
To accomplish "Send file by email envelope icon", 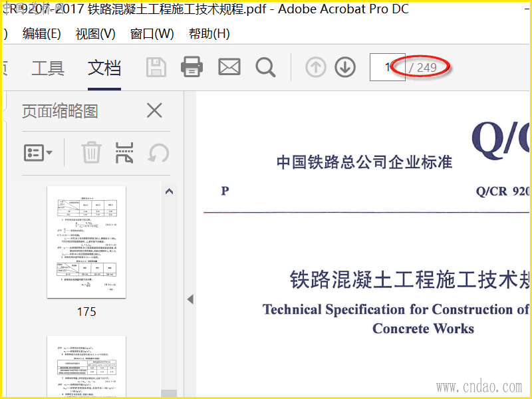I will [x=229, y=66].
